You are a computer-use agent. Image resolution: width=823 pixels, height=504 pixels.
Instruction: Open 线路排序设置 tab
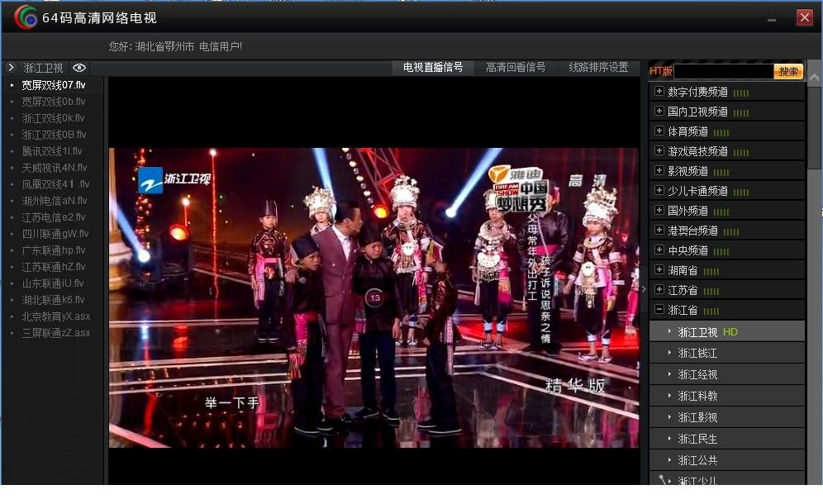(x=598, y=67)
